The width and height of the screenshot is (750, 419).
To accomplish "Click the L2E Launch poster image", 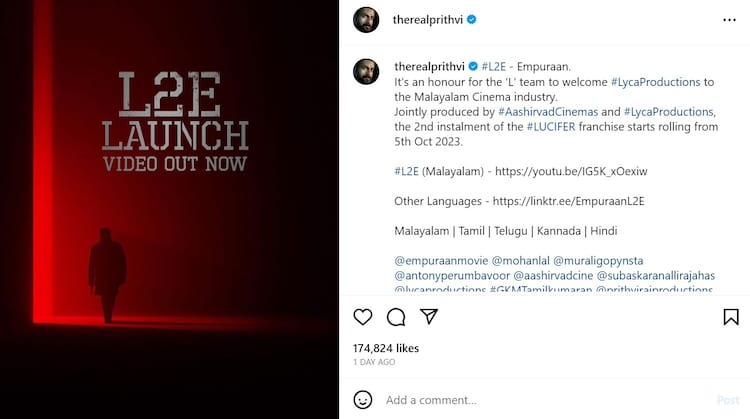I will coord(169,209).
